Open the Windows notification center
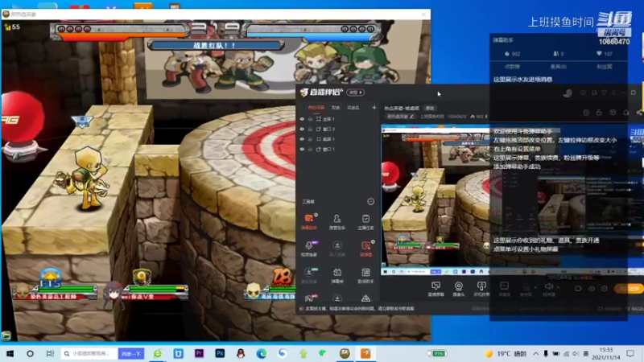The width and height of the screenshot is (644, 362). click(630, 353)
